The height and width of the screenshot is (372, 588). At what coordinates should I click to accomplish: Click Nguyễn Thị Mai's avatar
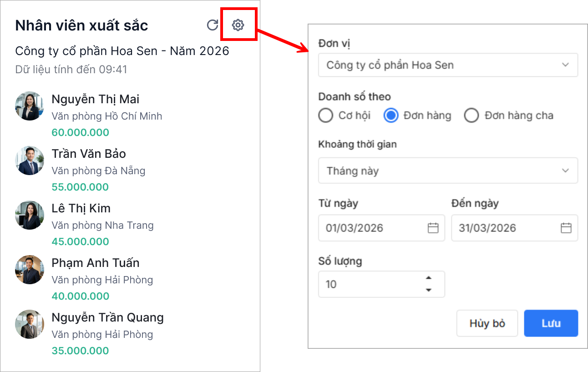[30, 106]
